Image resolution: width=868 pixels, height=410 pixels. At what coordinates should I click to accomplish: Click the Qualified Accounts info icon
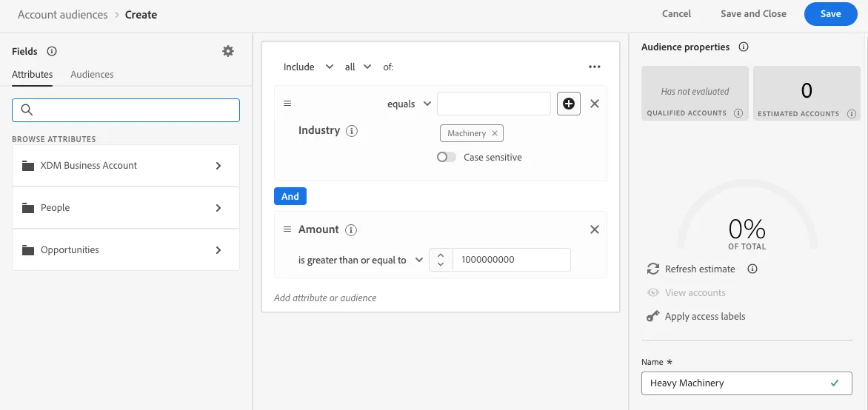738,113
